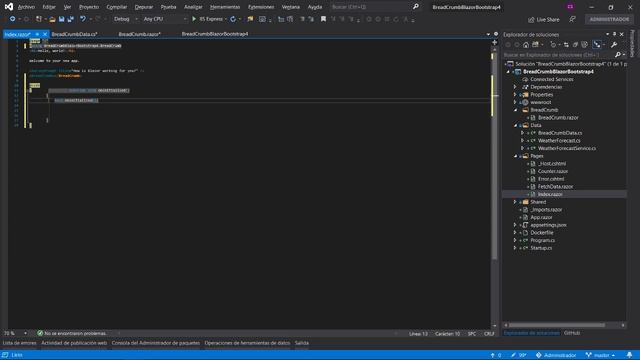Select Counter.razor in Solution Explorer
The height and width of the screenshot is (360, 640).
[x=553, y=171]
